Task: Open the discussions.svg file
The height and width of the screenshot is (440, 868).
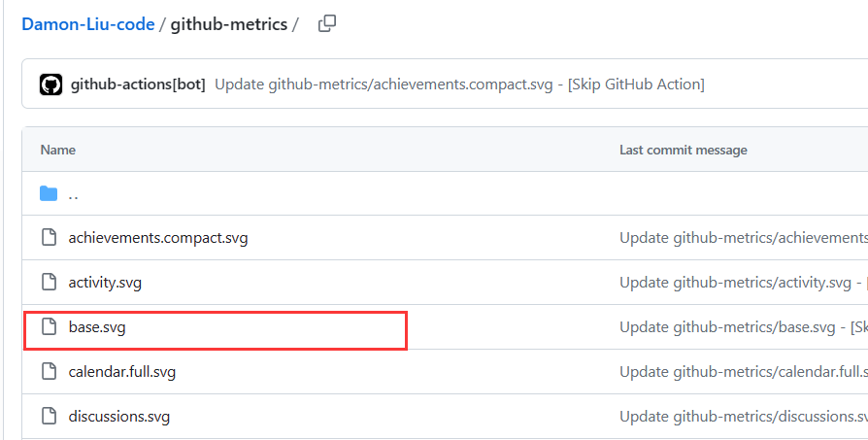Action: [x=119, y=417]
